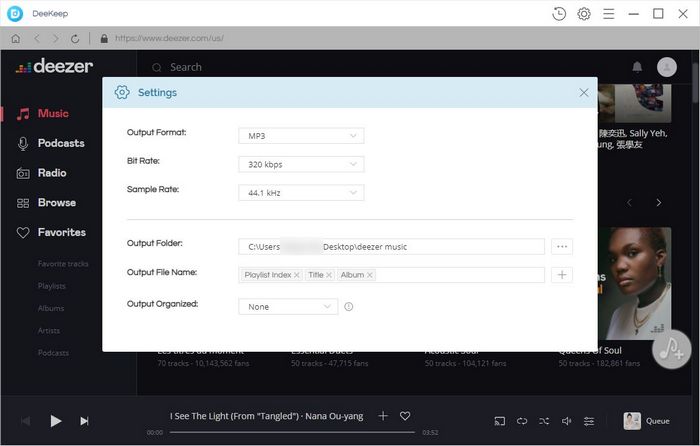Open the cast to device icon

click(x=500, y=421)
